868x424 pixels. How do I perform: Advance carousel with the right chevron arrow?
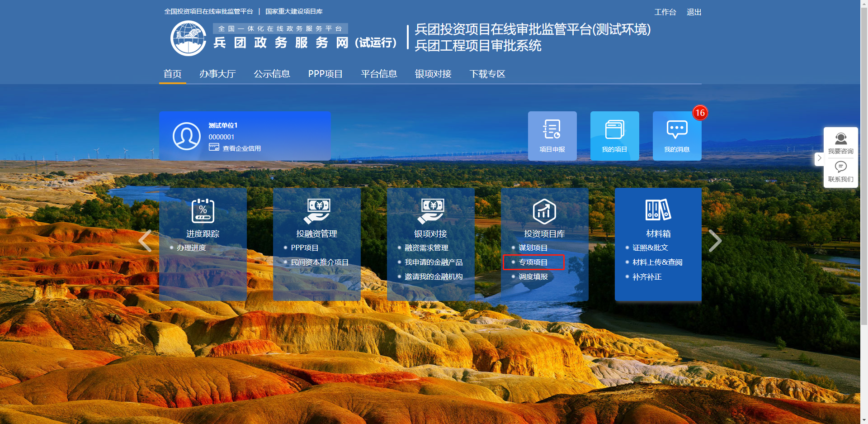pyautogui.click(x=715, y=241)
